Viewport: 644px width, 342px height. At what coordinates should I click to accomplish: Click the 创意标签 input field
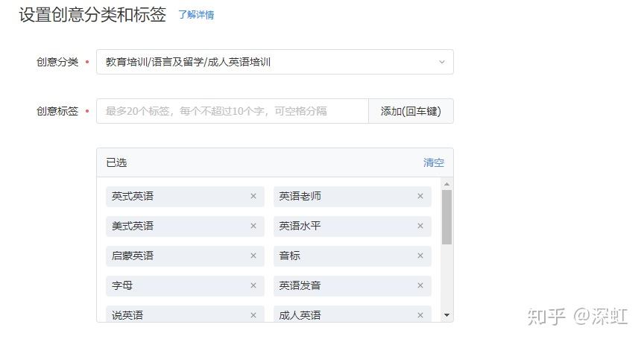coord(232,111)
